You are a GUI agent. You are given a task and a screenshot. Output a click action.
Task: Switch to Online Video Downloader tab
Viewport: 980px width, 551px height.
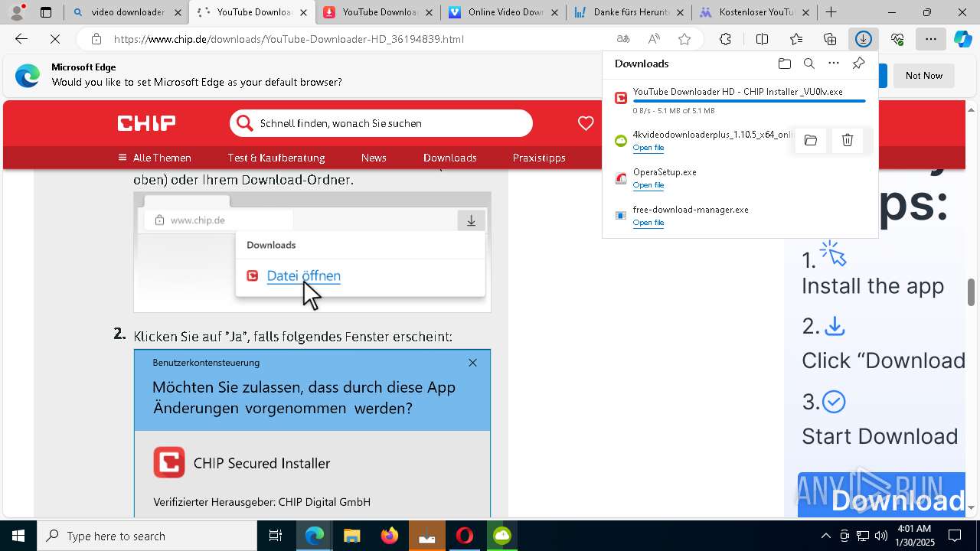point(496,12)
